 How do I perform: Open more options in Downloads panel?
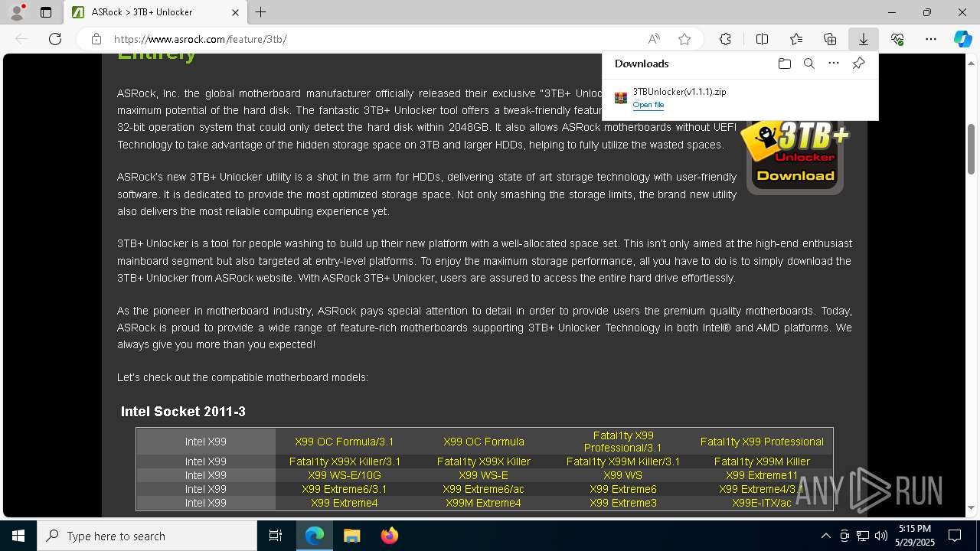(x=834, y=64)
